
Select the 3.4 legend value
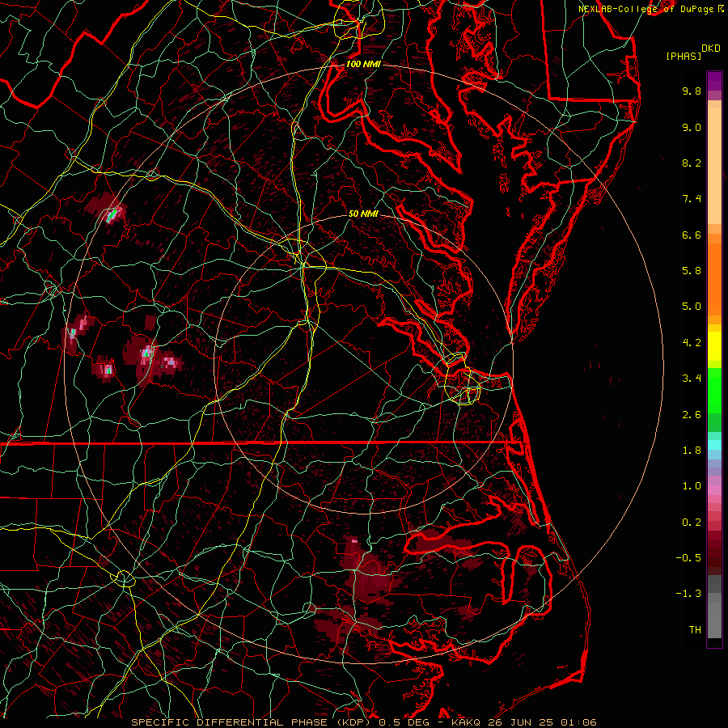click(x=692, y=379)
